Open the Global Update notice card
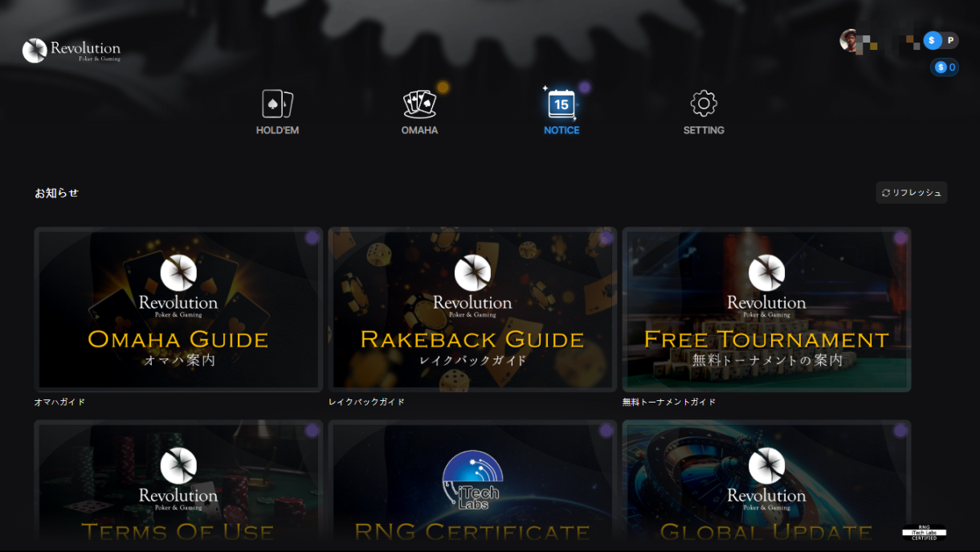This screenshot has width=980, height=552. (766, 480)
